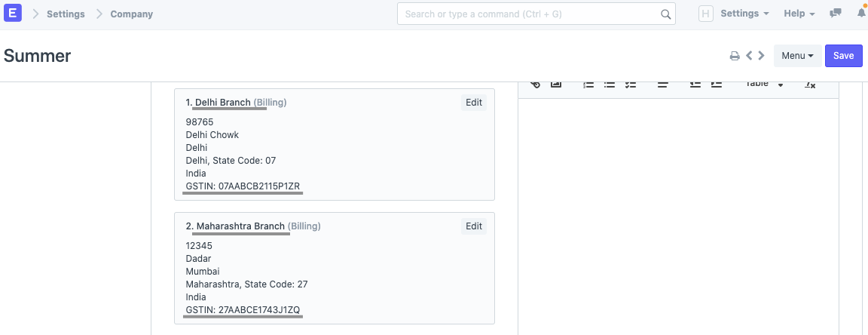The height and width of the screenshot is (335, 868).
Task: Open the chat messages icon
Action: [835, 14]
